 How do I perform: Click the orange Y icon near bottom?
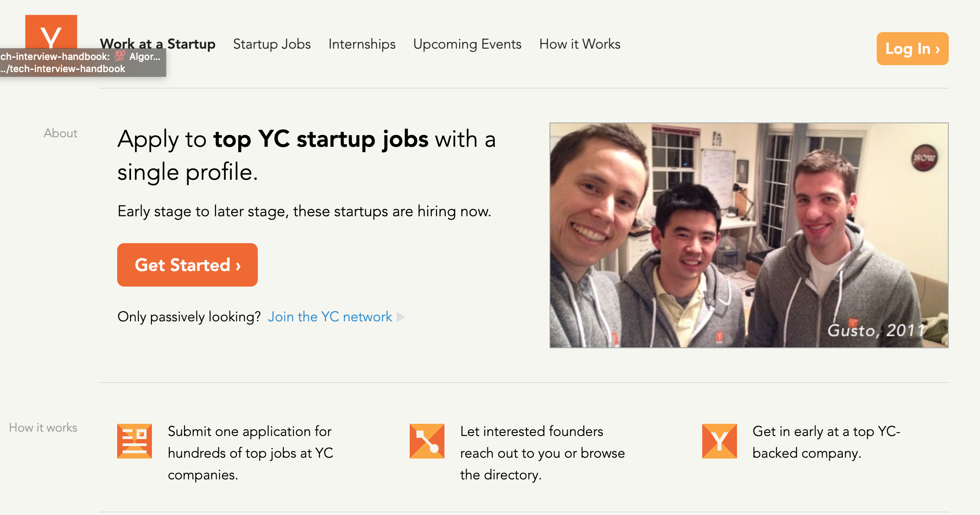click(719, 441)
